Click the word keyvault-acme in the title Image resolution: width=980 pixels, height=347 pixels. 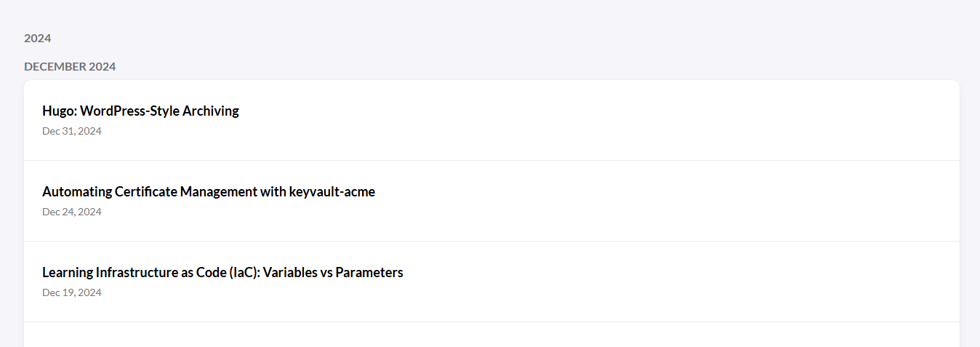pyautogui.click(x=332, y=192)
